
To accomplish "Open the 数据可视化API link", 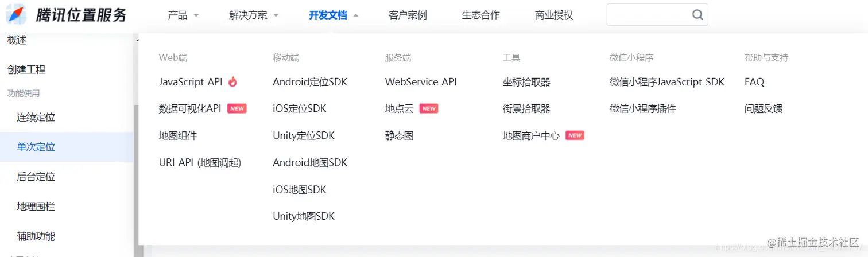I will click(190, 108).
